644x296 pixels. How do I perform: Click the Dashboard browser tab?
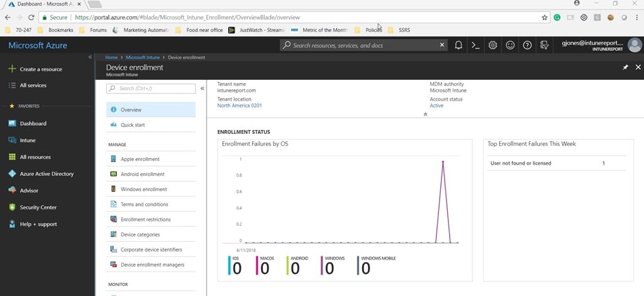click(45, 4)
